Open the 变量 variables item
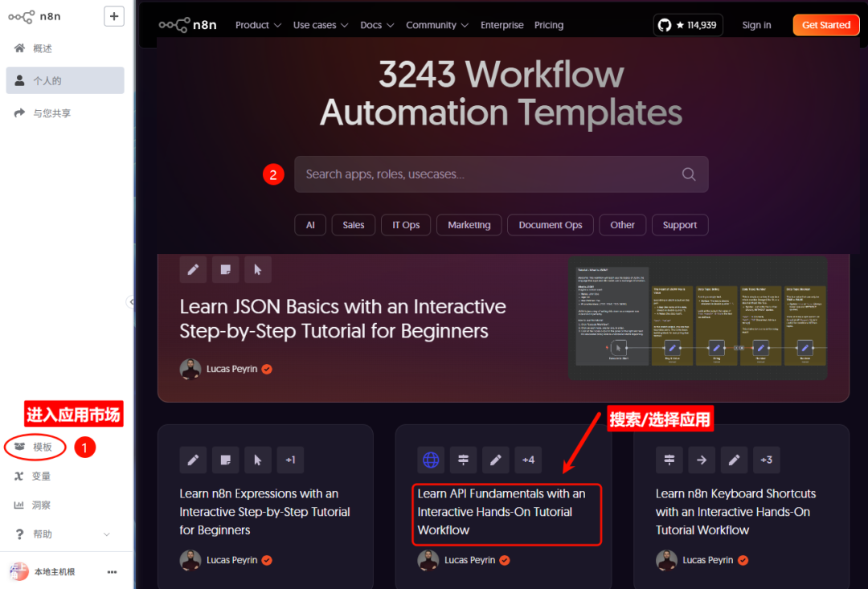This screenshot has height=589, width=868. point(33,476)
